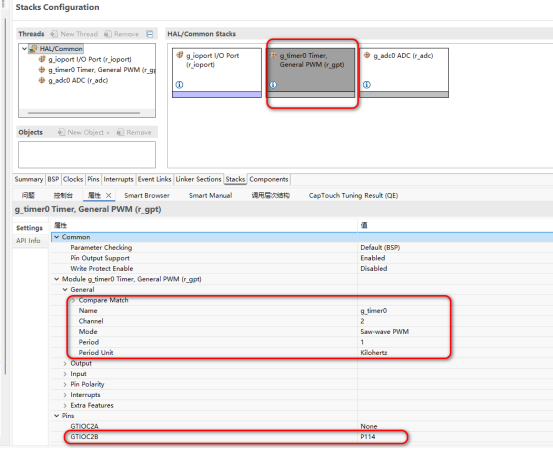Edit the Period Unit Kilohertz value

(374, 352)
